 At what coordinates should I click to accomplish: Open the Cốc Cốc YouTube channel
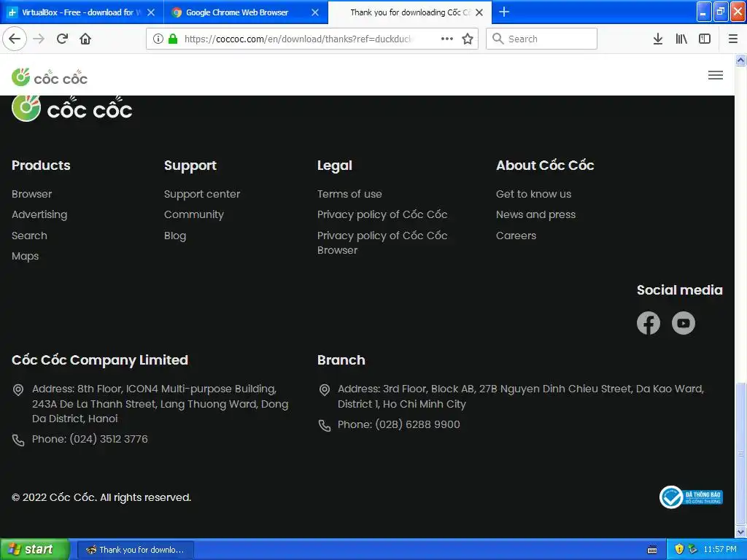(683, 323)
